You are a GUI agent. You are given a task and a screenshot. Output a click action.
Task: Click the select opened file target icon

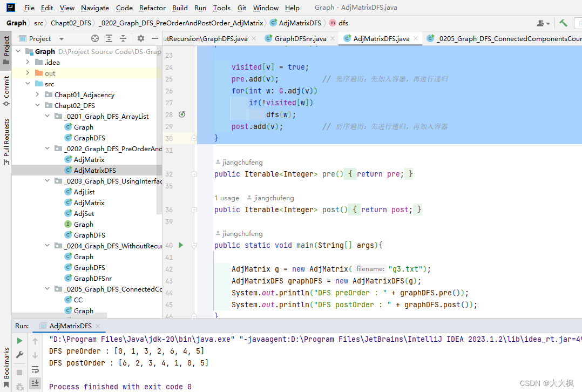(x=95, y=38)
